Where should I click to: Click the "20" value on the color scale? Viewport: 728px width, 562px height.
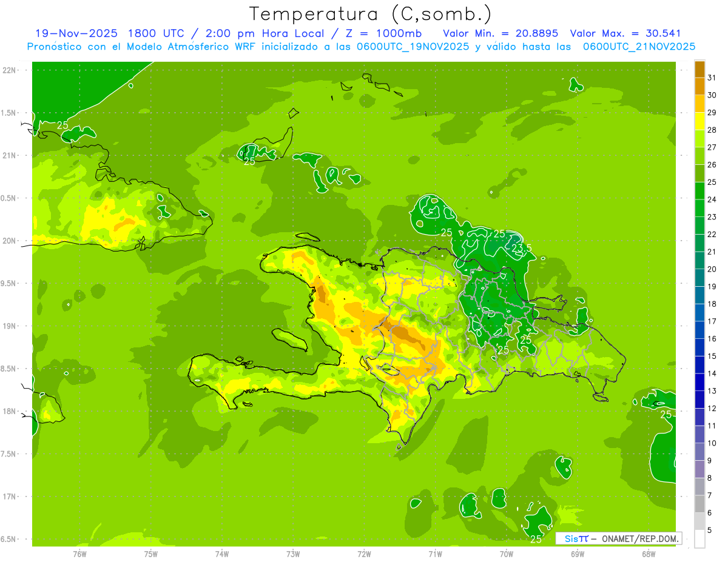point(712,269)
